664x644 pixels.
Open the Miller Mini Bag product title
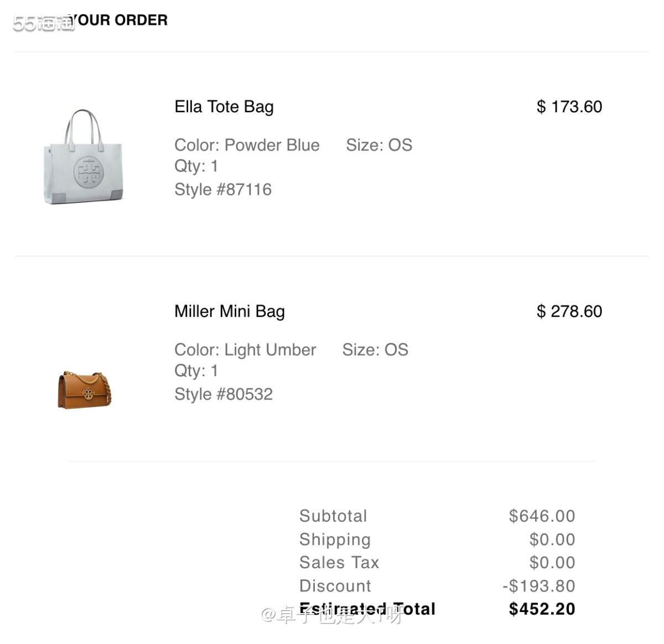click(230, 311)
